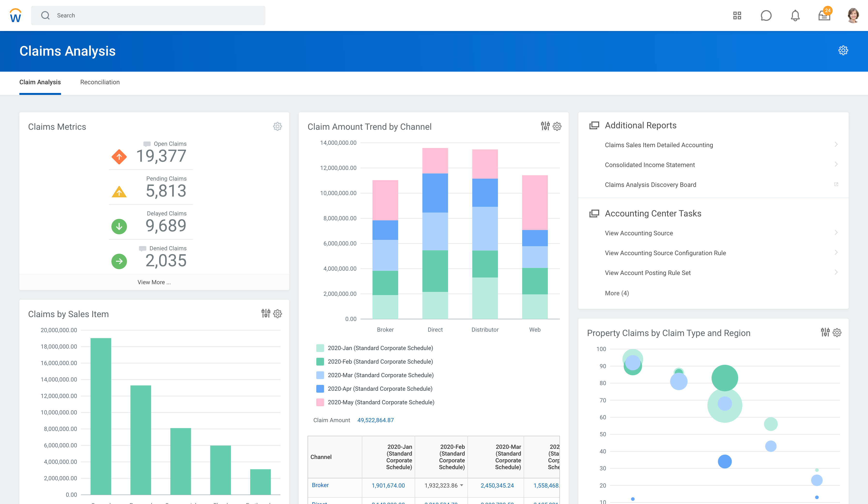868x504 pixels.
Task: Open the notifications bell icon
Action: 795,15
